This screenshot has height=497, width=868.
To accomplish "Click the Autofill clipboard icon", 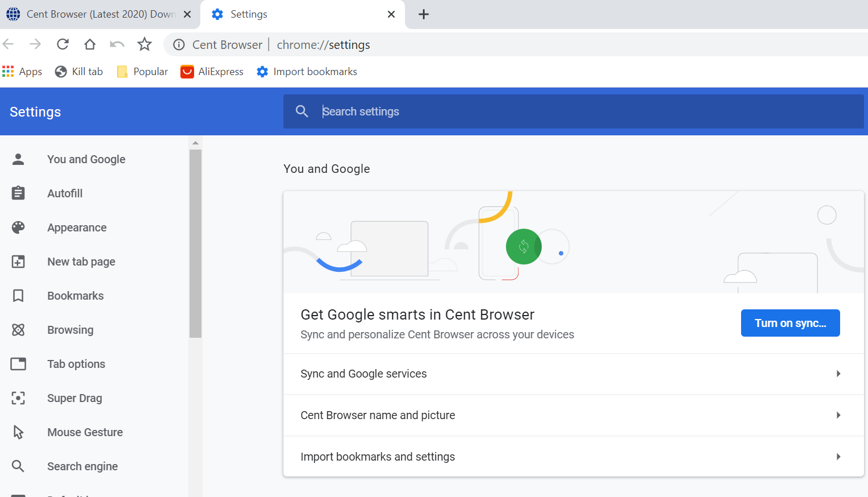I will click(x=18, y=193).
